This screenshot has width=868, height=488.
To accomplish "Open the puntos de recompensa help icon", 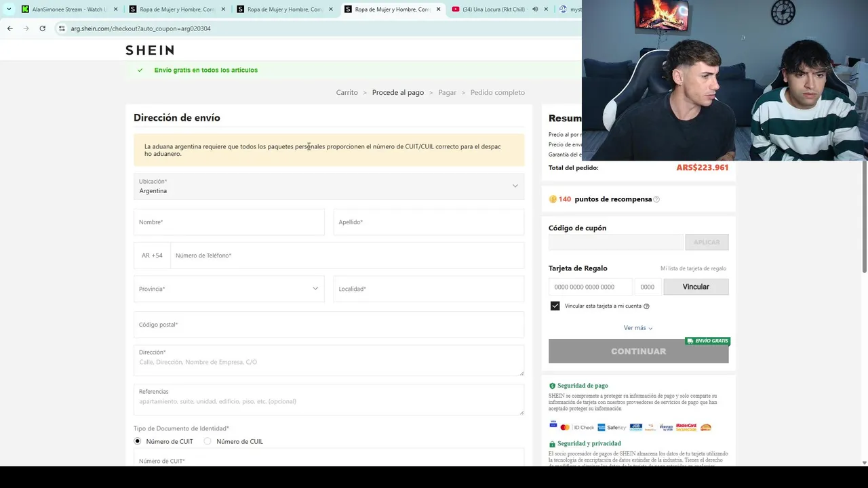I will tap(656, 199).
